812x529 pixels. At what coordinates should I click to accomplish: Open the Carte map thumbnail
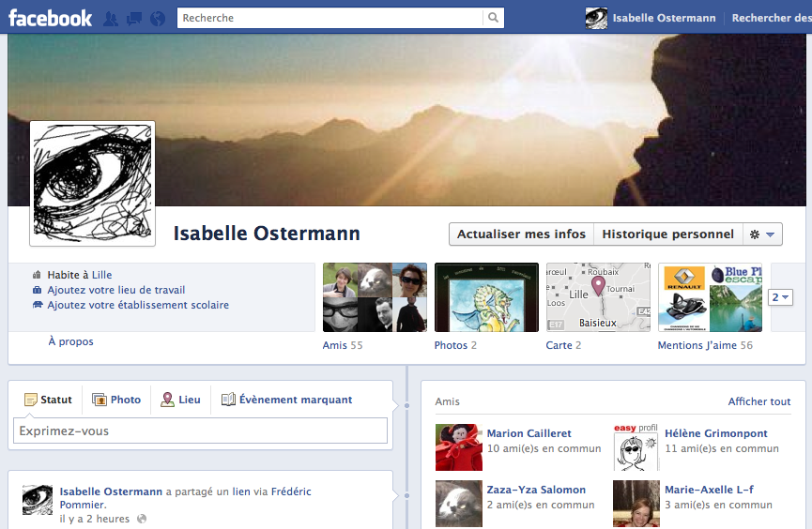click(598, 297)
